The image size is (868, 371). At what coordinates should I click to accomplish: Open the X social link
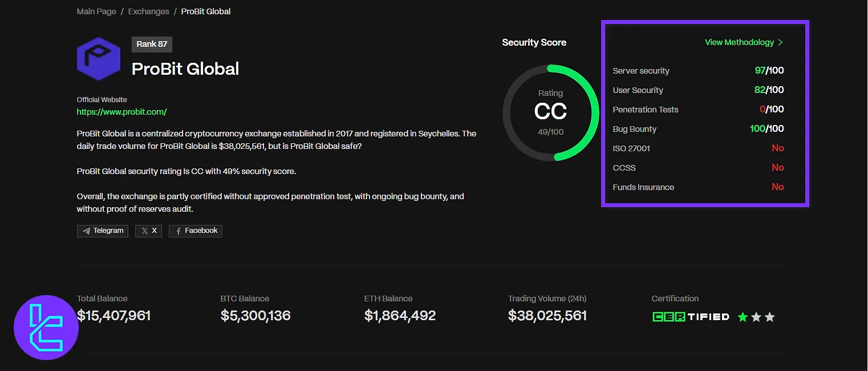tap(148, 231)
